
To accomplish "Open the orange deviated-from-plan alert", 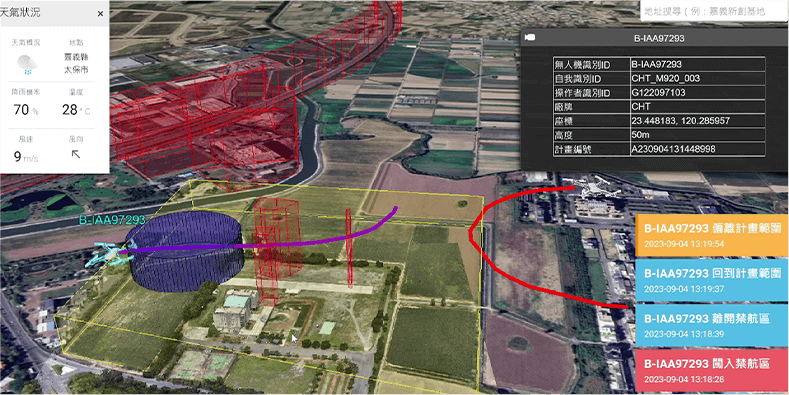I will click(712, 234).
